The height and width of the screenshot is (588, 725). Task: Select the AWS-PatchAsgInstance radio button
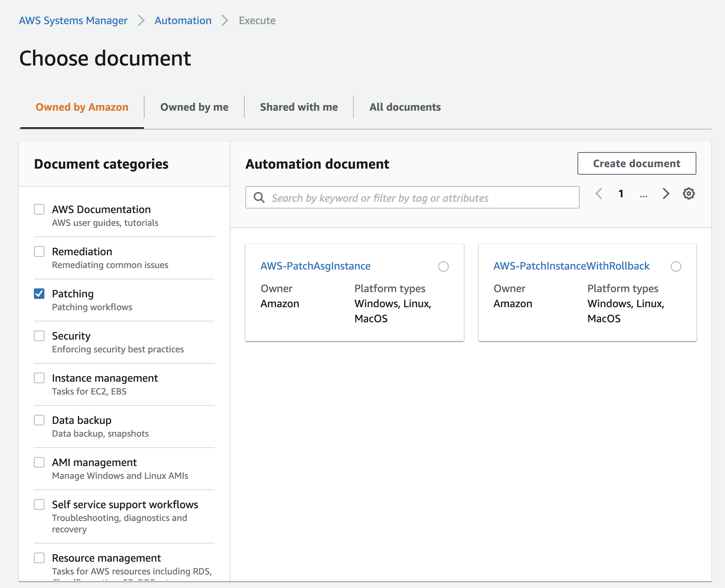pos(443,267)
